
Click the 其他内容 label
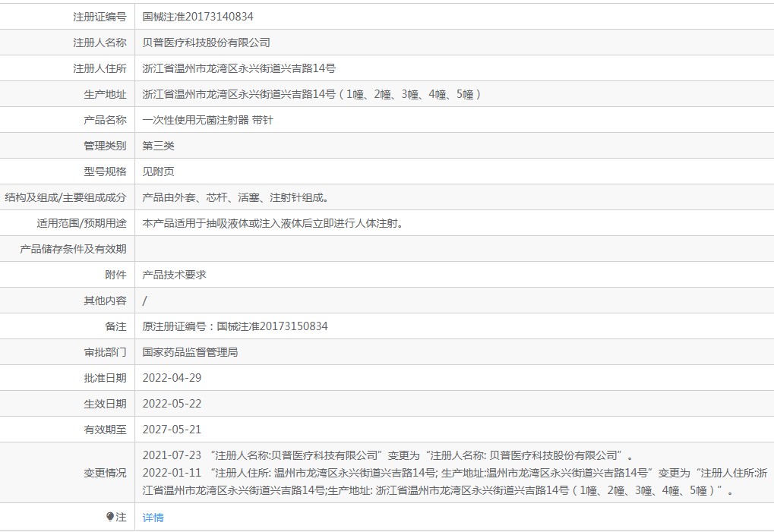[105, 301]
